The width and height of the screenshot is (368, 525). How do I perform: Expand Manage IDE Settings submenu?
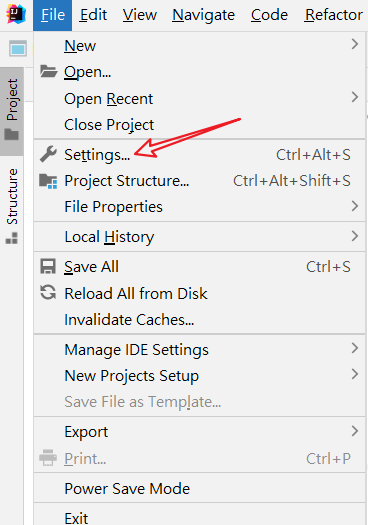(200, 350)
